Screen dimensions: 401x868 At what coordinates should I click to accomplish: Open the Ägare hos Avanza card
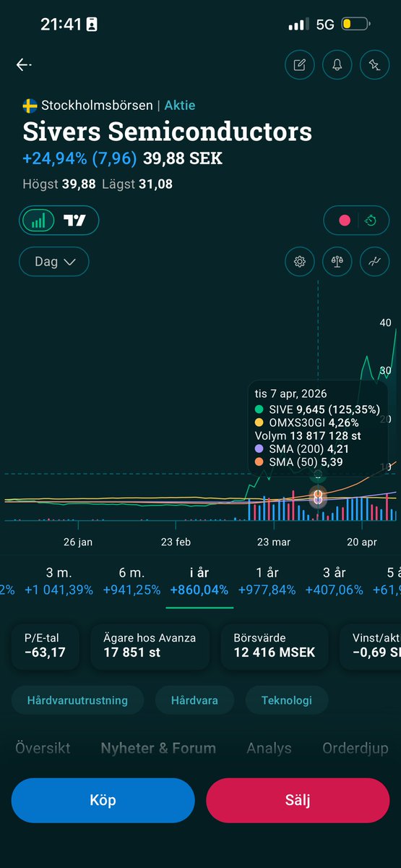click(x=150, y=645)
